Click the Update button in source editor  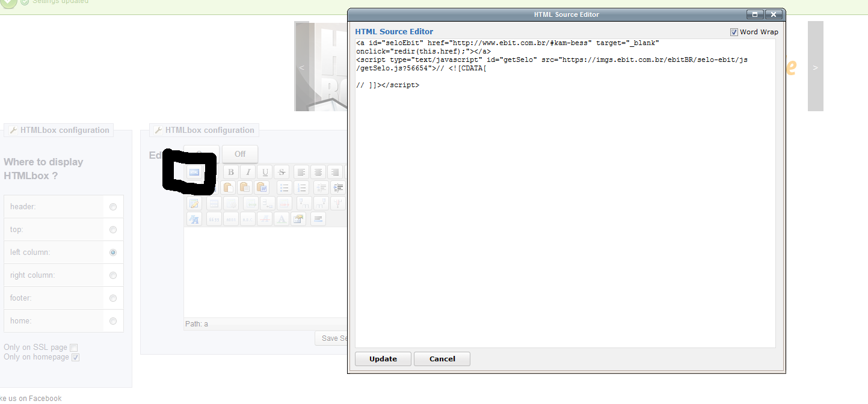pos(383,359)
